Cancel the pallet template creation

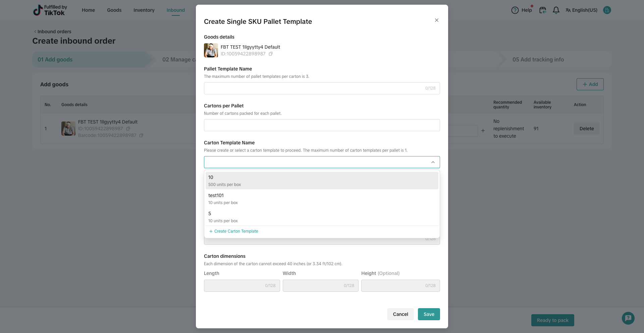pyautogui.click(x=400, y=314)
